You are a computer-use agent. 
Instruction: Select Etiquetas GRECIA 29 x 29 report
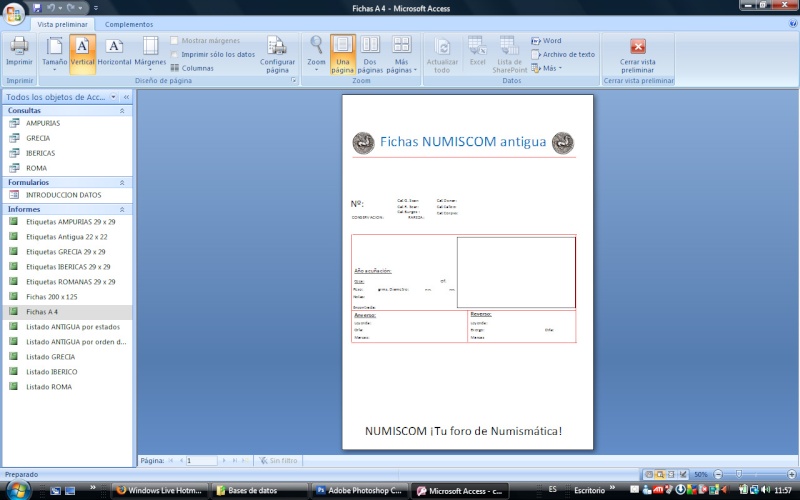67,252
